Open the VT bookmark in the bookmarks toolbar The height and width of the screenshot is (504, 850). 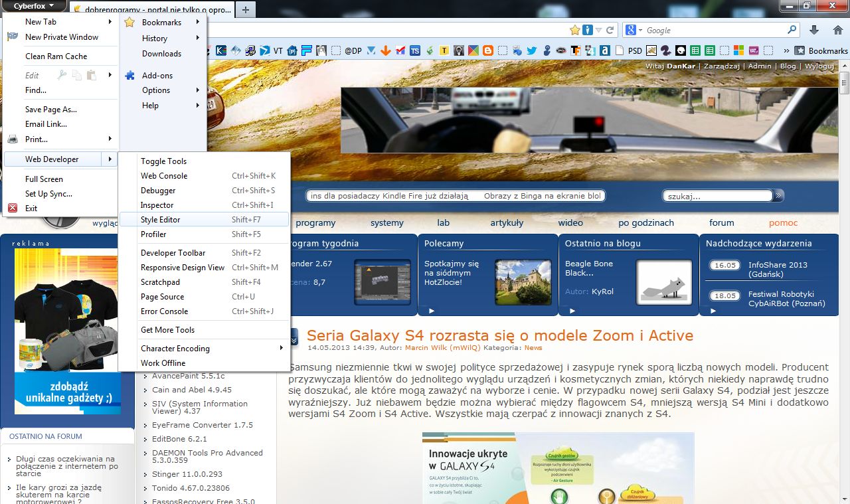pyautogui.click(x=278, y=50)
